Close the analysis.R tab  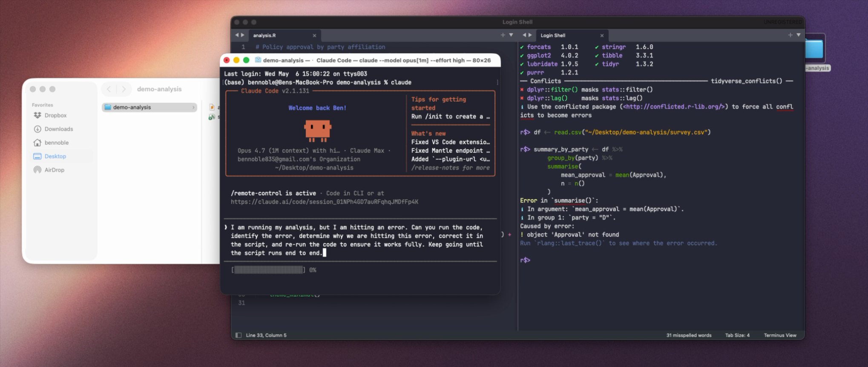tap(314, 36)
